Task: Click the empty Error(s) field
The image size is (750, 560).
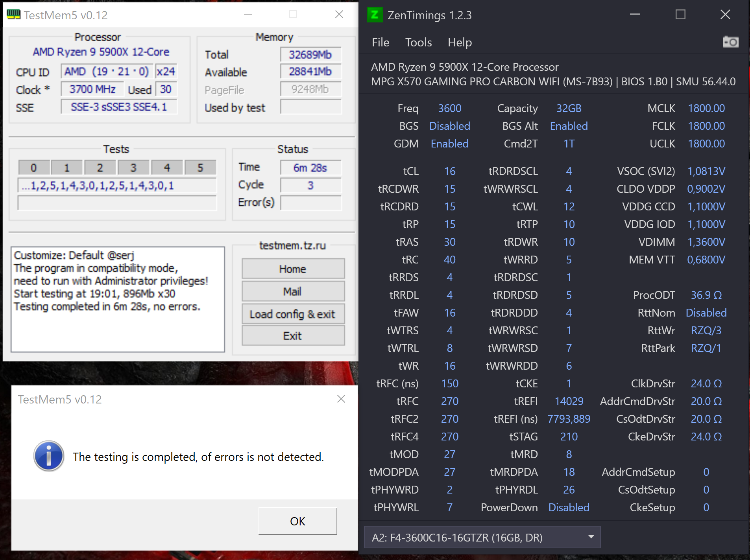Action: (x=310, y=203)
